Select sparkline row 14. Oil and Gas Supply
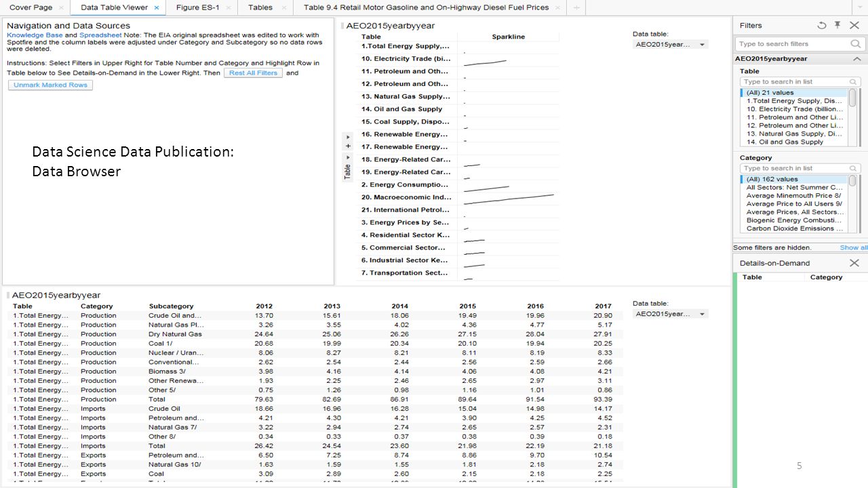Viewport: 868px width, 488px height. (458, 109)
